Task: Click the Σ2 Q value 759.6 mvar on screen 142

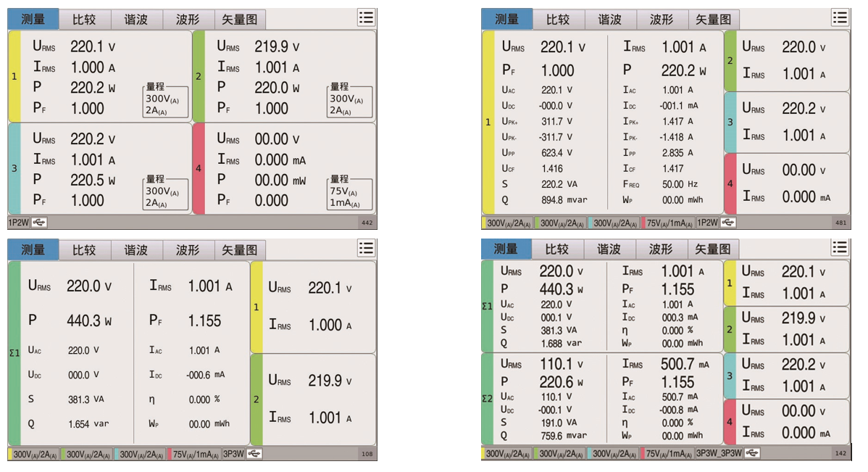Action: (564, 436)
